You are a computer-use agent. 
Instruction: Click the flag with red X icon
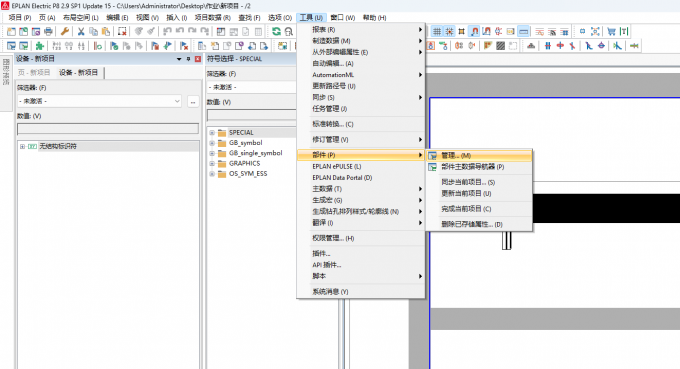tap(184, 46)
